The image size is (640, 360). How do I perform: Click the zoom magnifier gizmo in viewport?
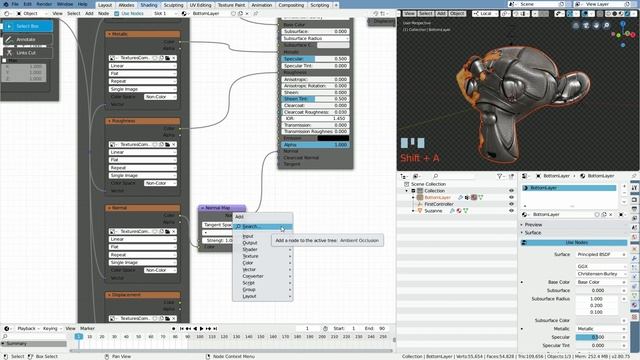[606, 25]
